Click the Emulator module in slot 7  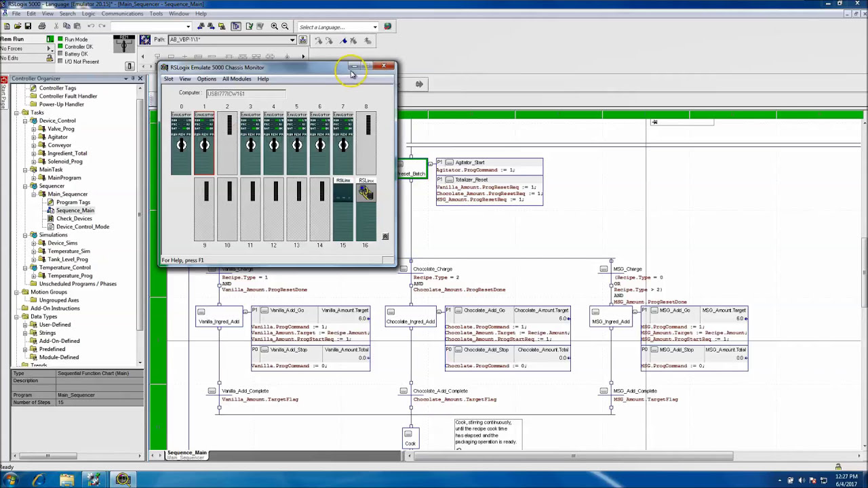tap(342, 142)
